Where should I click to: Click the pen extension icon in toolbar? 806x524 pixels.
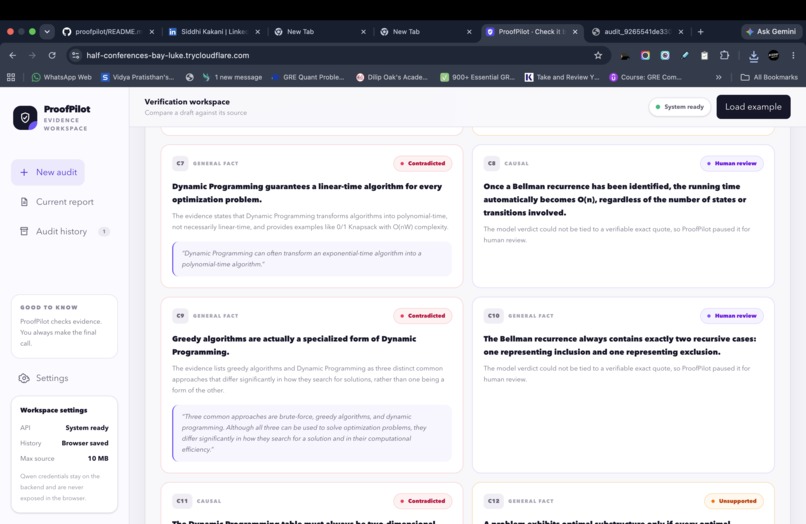point(685,56)
